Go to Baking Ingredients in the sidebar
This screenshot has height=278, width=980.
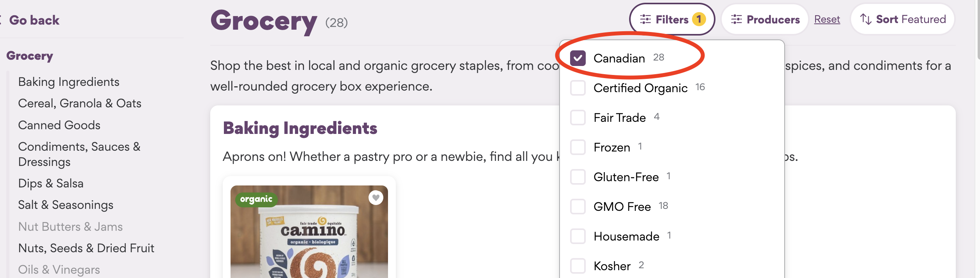click(x=69, y=82)
